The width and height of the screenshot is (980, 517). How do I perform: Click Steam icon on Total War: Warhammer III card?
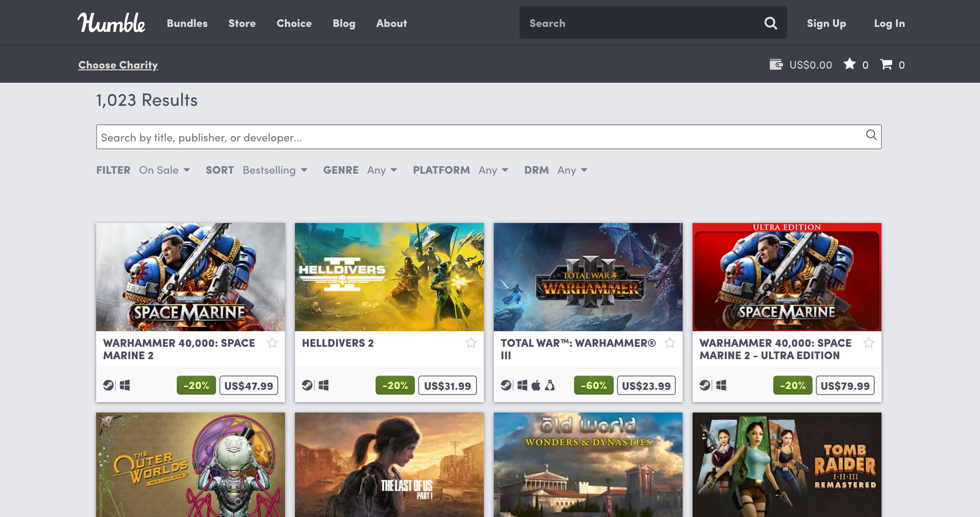[x=506, y=386]
